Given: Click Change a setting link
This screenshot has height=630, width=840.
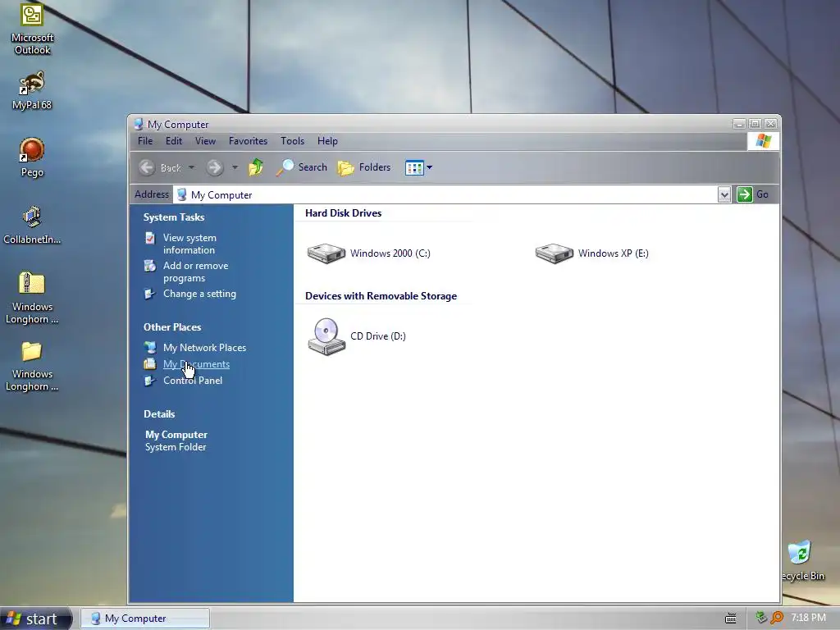Looking at the screenshot, I should point(199,294).
